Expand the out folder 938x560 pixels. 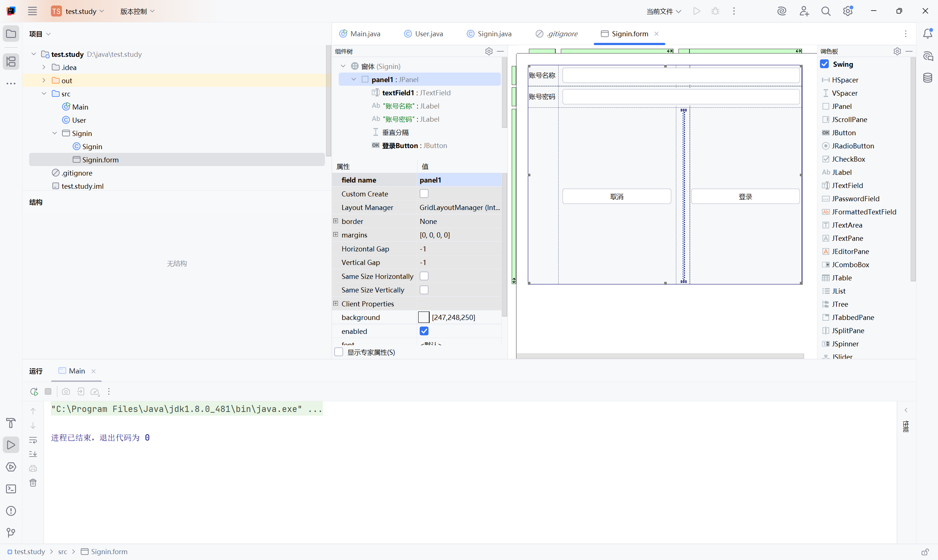pyautogui.click(x=44, y=80)
